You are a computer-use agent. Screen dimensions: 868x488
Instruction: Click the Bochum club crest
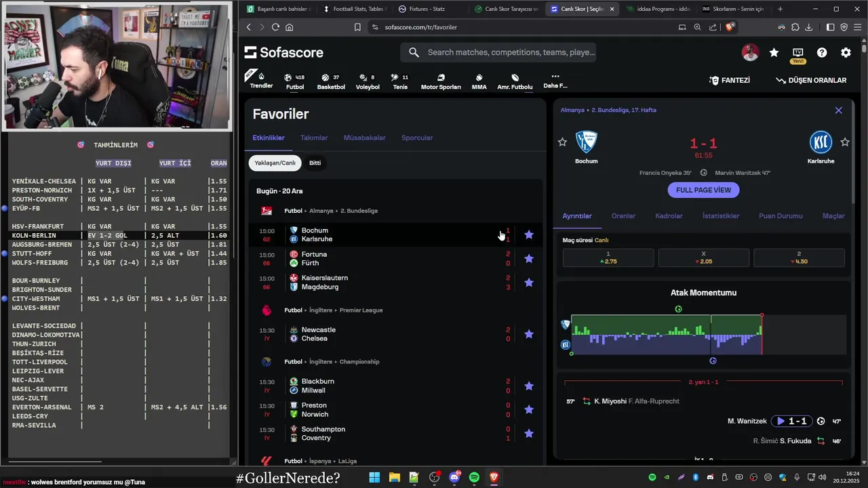(x=586, y=142)
